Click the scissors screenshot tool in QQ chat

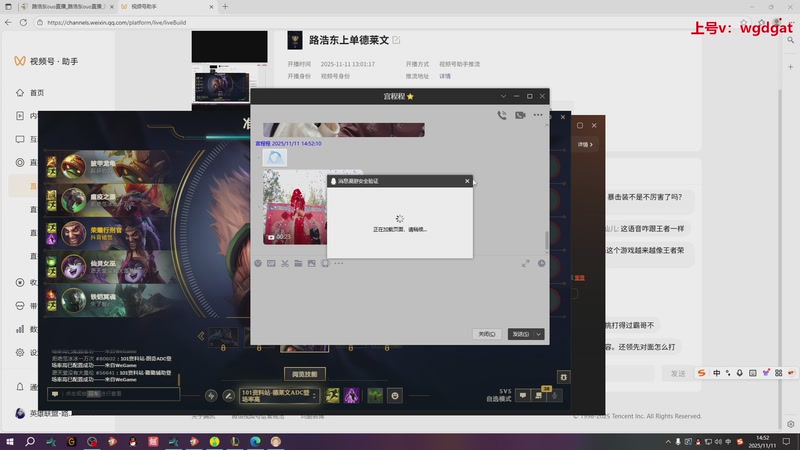tap(285, 263)
